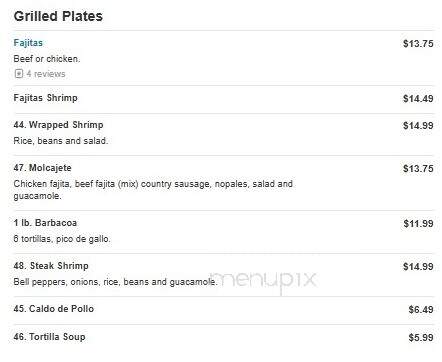Click the Steak Shrimp $14.99 price
This screenshot has height=362, width=442.
click(x=418, y=267)
